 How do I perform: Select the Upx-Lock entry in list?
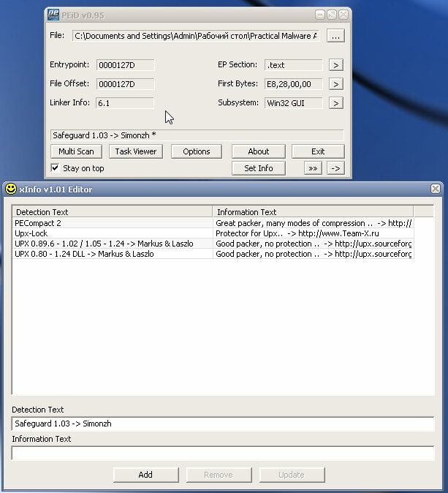[x=112, y=233]
